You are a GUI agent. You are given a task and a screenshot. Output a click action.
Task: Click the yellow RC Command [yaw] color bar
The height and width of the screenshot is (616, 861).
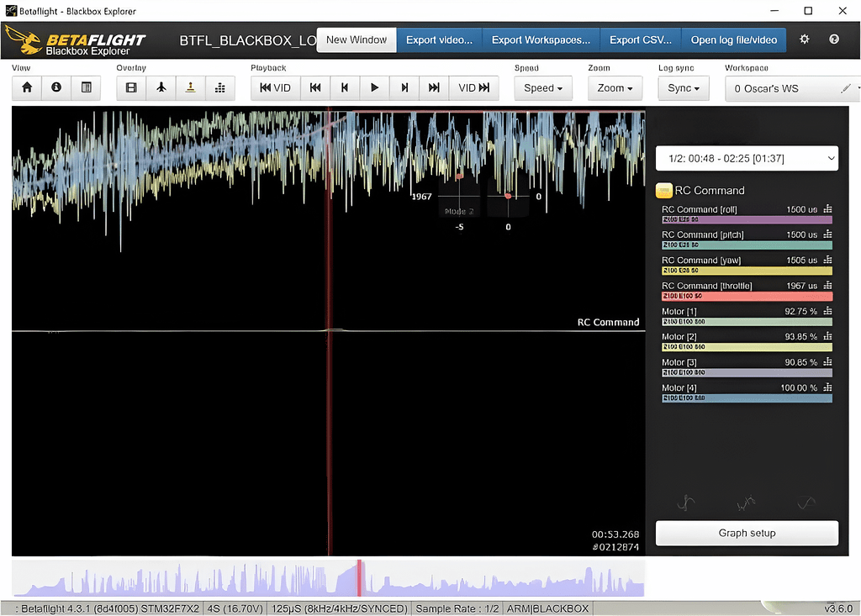click(747, 271)
